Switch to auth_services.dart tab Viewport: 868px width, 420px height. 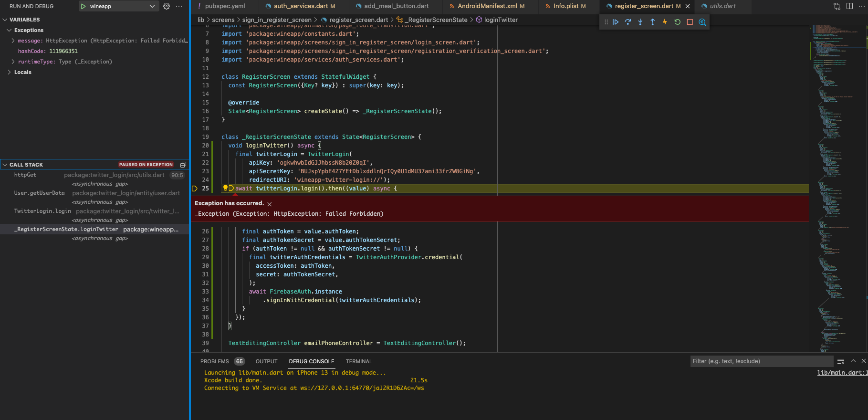coord(304,6)
